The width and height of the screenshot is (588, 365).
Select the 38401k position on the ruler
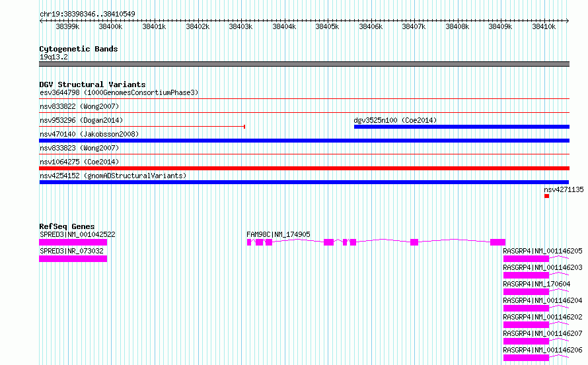coord(154,26)
